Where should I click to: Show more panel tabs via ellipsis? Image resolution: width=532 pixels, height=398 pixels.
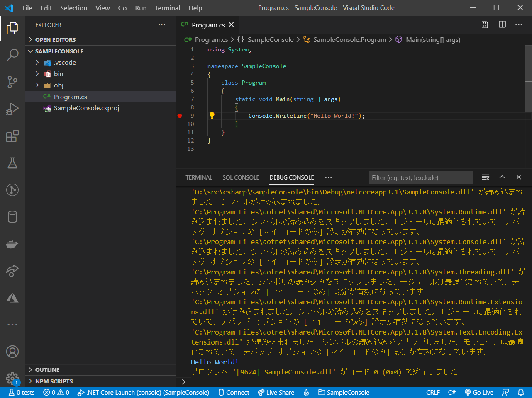(329, 177)
